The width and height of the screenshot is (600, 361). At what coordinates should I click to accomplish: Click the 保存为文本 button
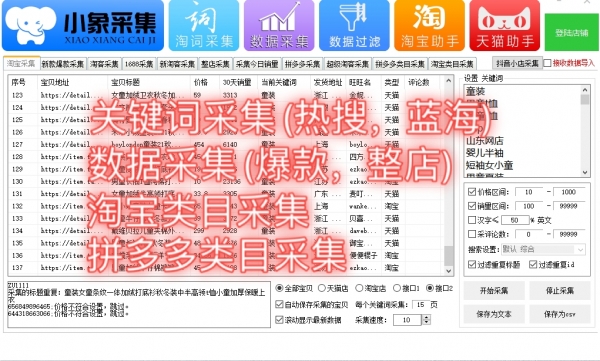pos(494,314)
